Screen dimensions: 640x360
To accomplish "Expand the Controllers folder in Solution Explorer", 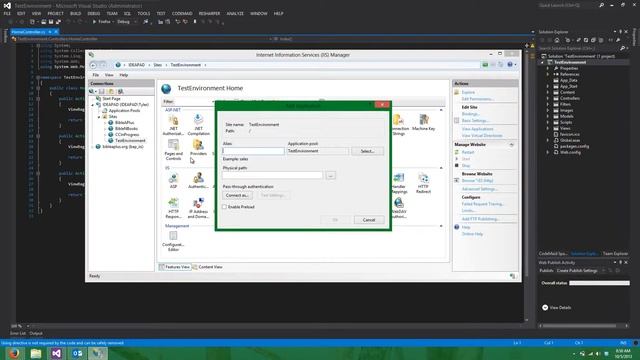I will click(548, 98).
